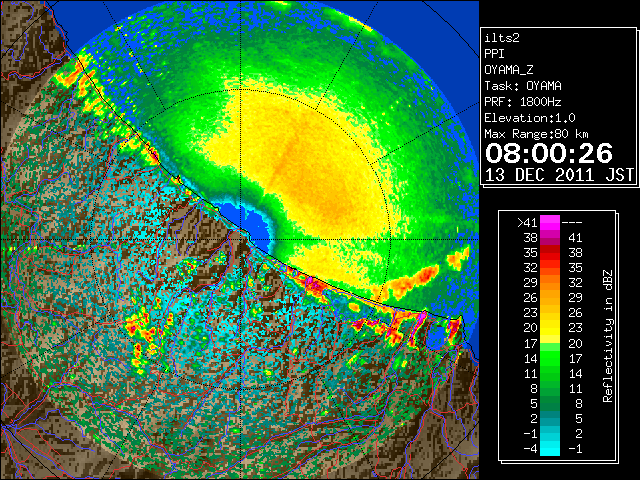
Task: Click the "Max Range:80 km" text
Action: pyautogui.click(x=536, y=134)
